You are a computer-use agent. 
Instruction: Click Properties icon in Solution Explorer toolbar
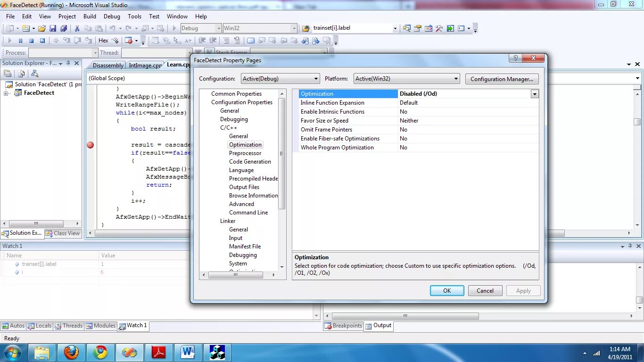click(x=8, y=74)
